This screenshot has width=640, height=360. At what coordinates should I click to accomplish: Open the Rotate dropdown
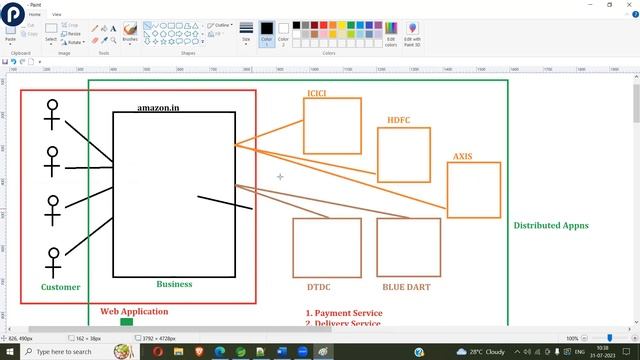tap(73, 42)
